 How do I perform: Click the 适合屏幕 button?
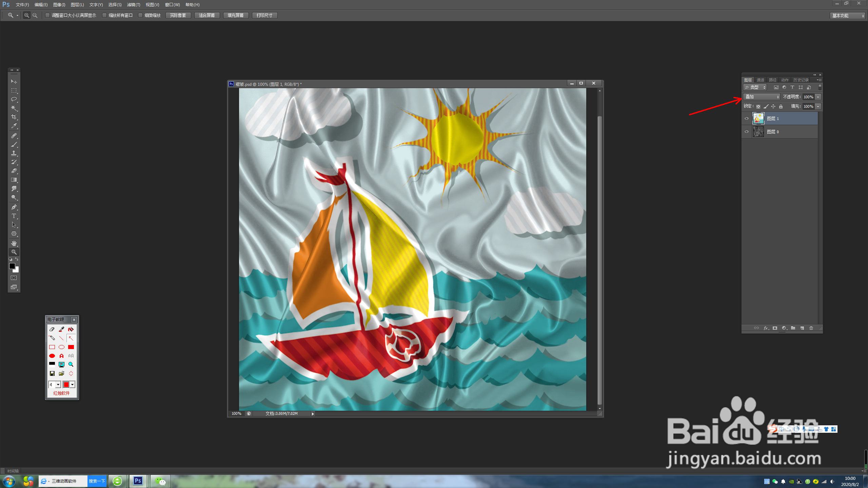(207, 15)
